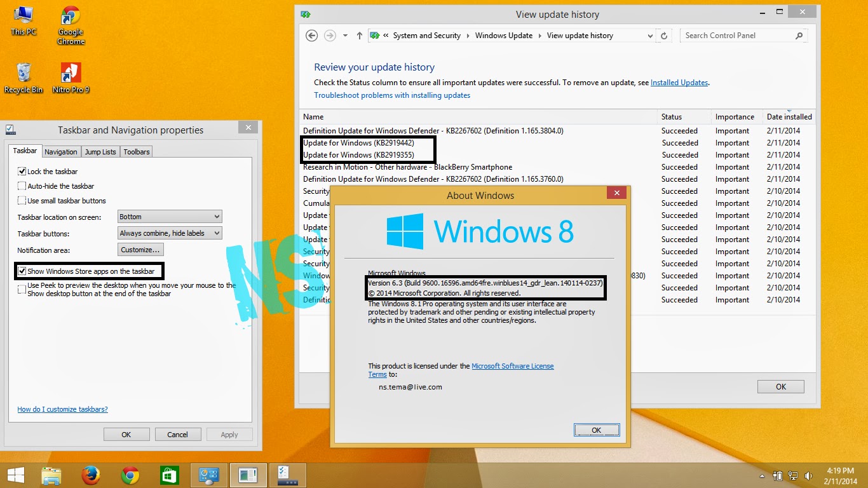
Task: Select Definition Update 1.165.3804.0 row
Action: coord(557,131)
